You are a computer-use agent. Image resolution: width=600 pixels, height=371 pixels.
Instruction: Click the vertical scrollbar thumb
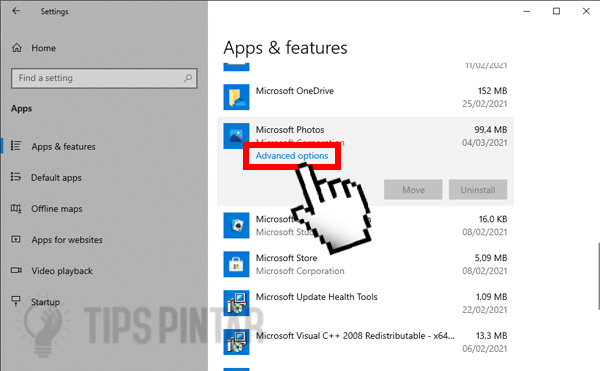[598, 275]
